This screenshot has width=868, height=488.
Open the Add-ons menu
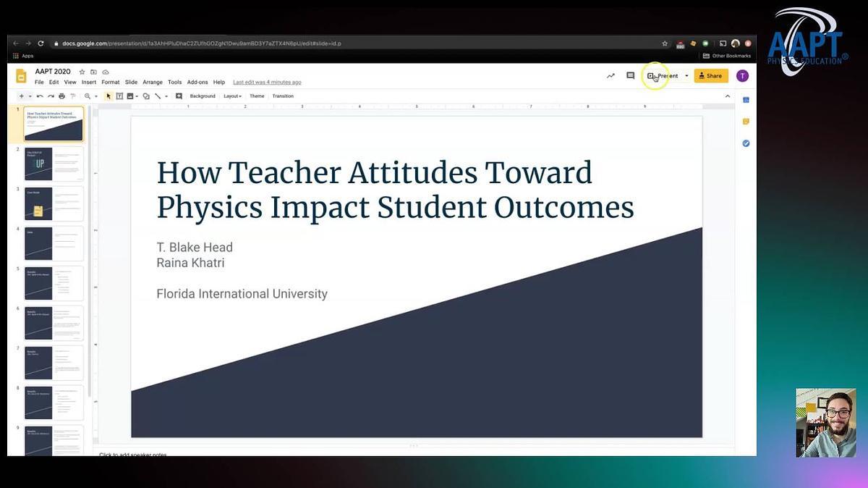197,83
